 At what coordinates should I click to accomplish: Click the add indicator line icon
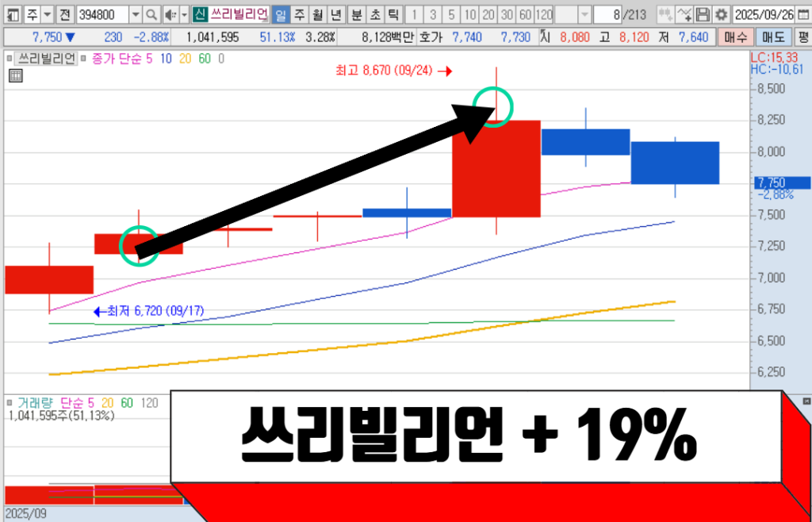tap(684, 15)
